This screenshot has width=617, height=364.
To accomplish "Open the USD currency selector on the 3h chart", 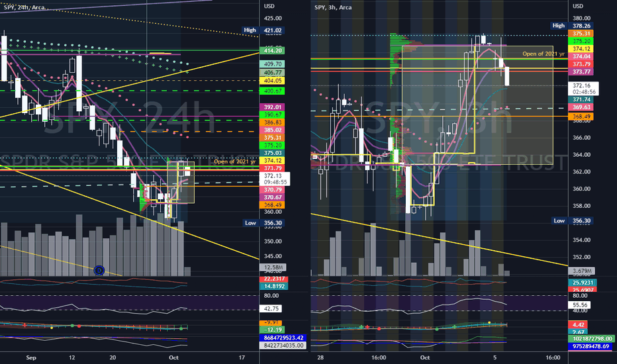I will 578,7.
